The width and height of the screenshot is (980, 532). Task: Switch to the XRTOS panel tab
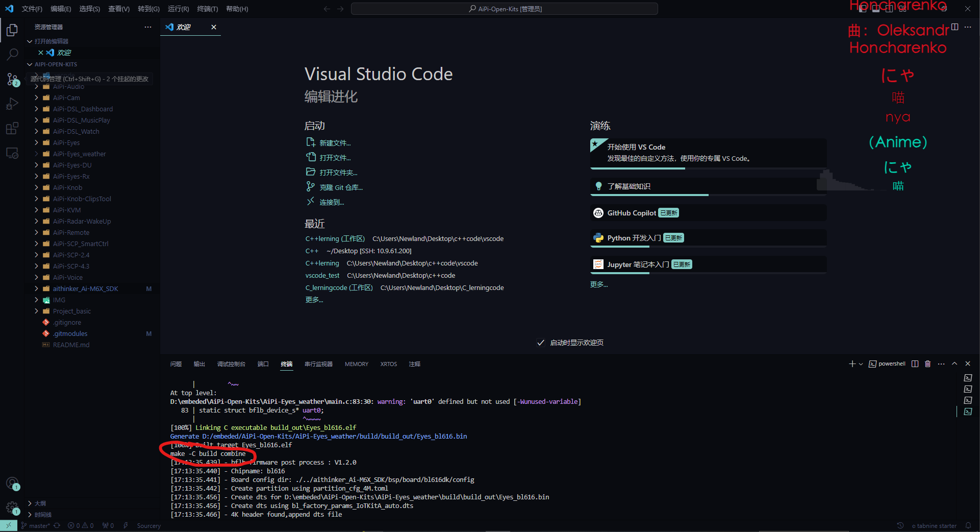tap(389, 364)
